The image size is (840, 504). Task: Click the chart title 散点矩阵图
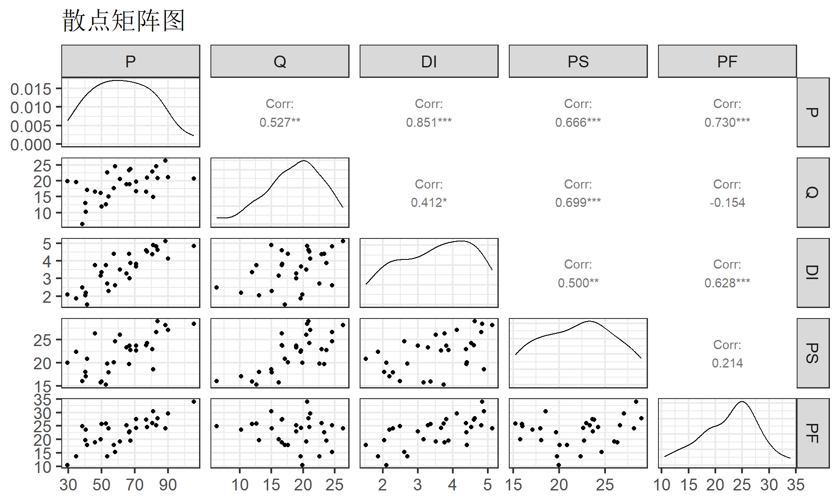pyautogui.click(x=124, y=21)
